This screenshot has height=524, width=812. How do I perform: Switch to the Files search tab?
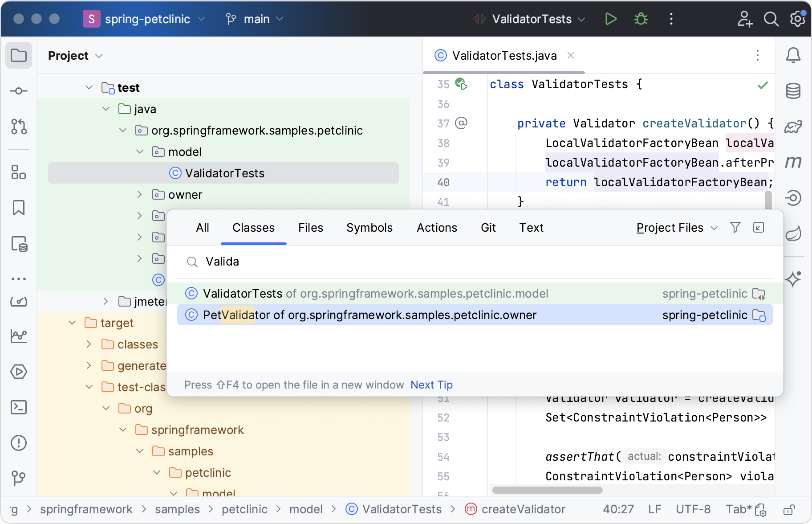pos(311,228)
